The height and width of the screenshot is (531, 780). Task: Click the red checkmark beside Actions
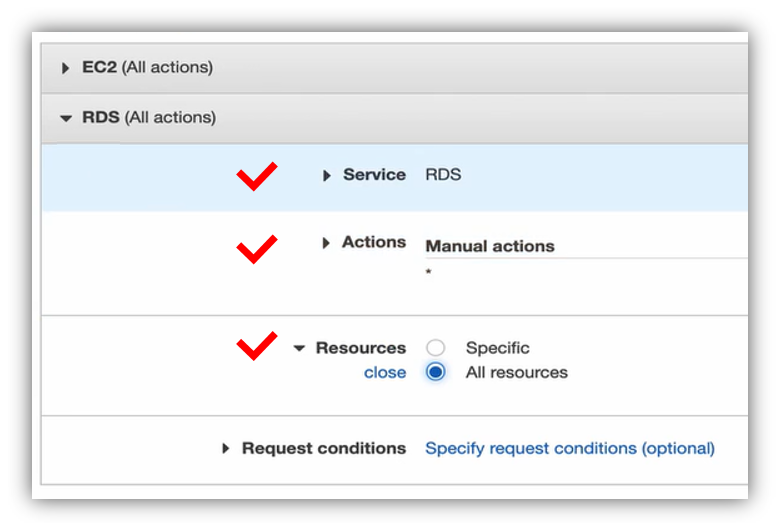point(256,247)
